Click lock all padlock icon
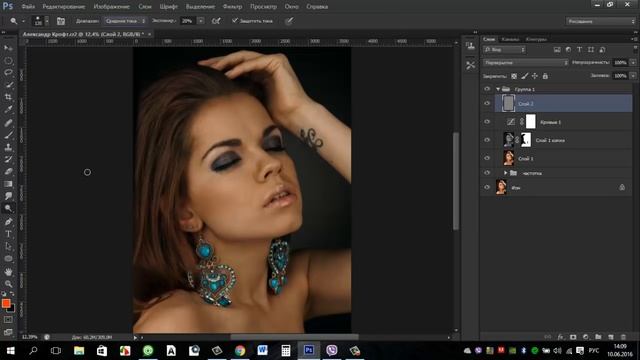The width and height of the screenshot is (640, 360). coord(545,76)
